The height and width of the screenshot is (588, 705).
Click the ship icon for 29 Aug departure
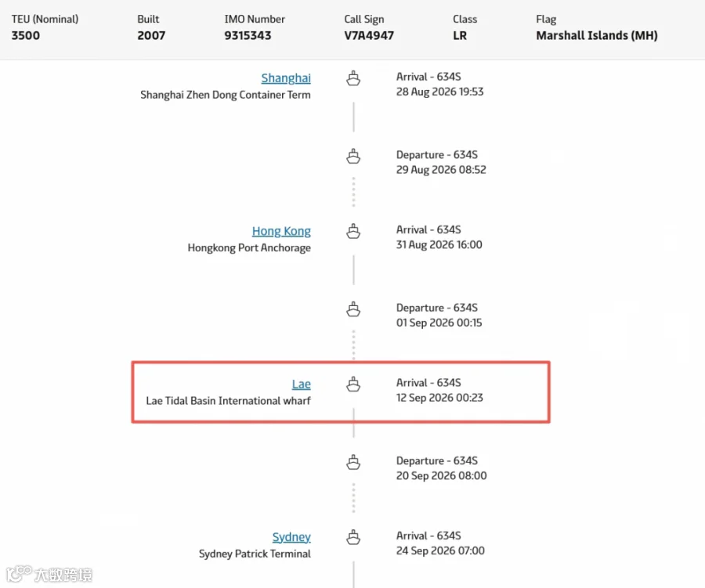tap(353, 156)
